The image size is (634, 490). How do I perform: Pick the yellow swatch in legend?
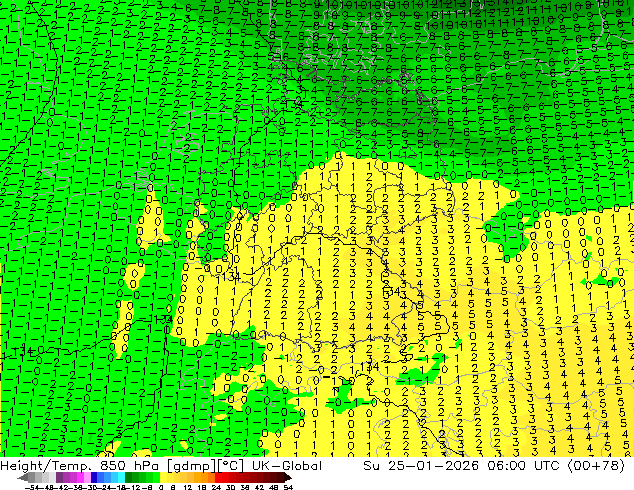[x=163, y=478]
